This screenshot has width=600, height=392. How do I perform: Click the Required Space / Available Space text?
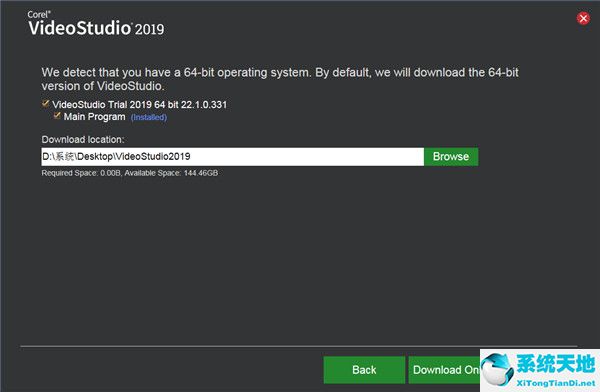130,173
